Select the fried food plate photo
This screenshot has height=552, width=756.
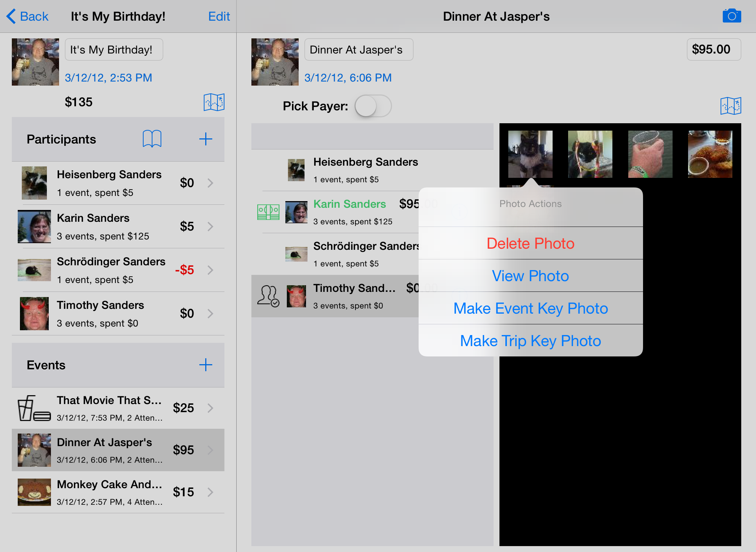pyautogui.click(x=710, y=154)
